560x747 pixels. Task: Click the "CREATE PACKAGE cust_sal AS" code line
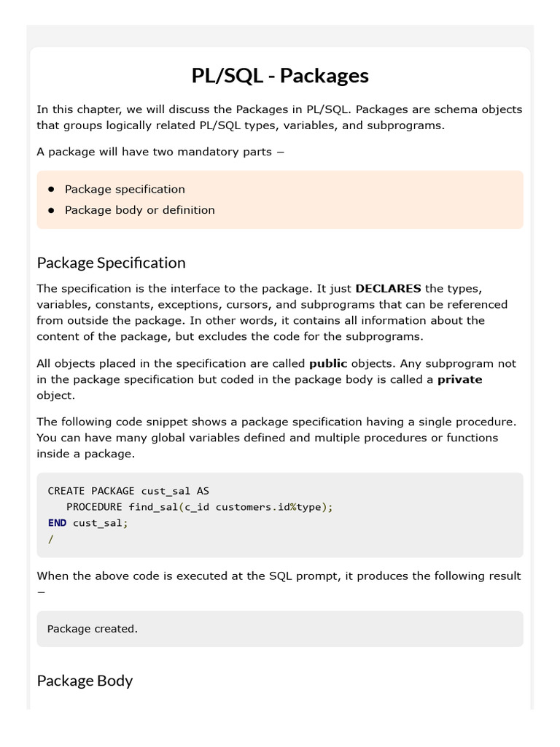coord(128,491)
